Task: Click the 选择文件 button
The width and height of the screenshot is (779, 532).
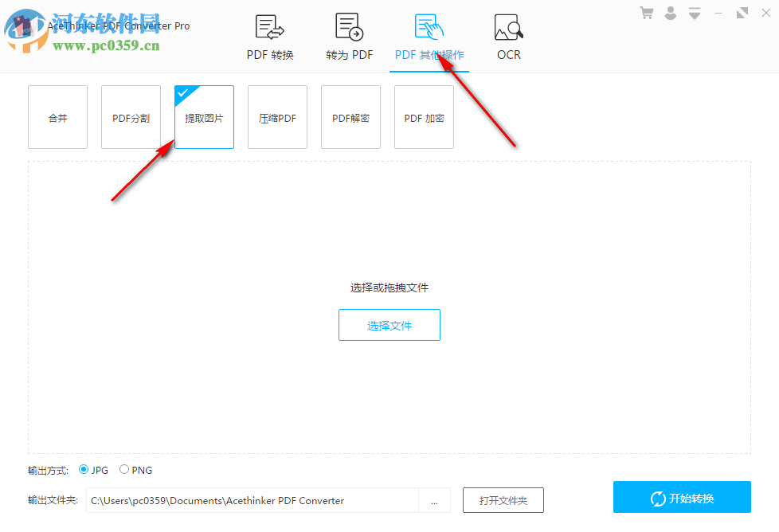Action: pyautogui.click(x=389, y=325)
